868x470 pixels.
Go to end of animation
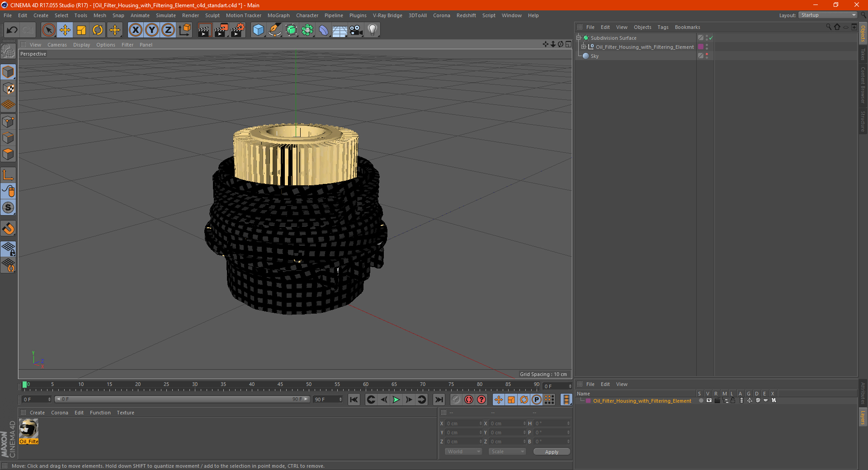pos(439,399)
